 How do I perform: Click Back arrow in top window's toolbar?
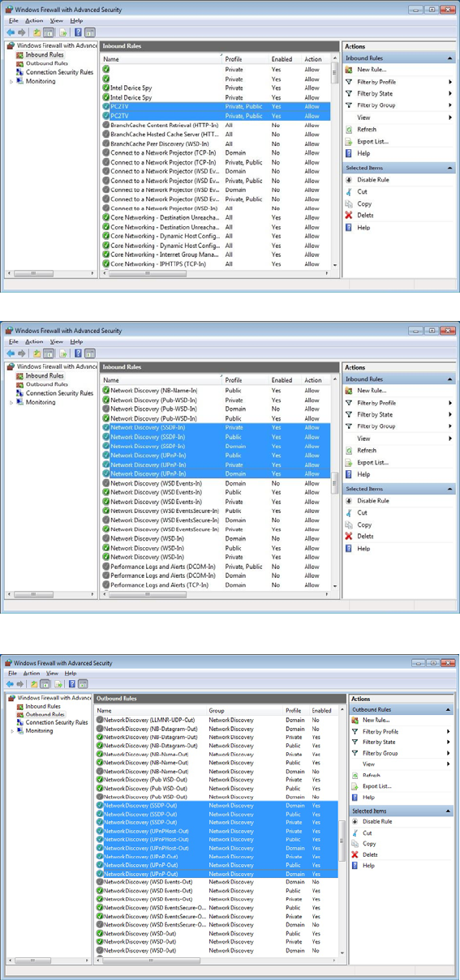(x=11, y=32)
